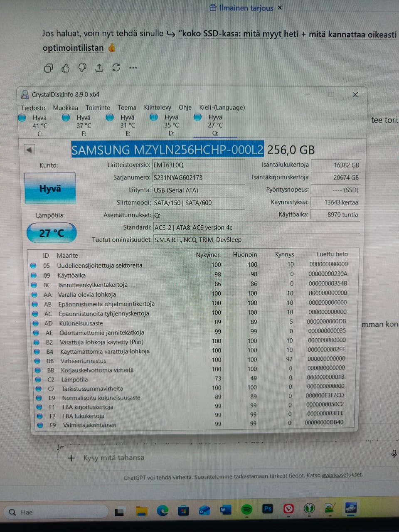Screen dimensions: 399x532
Task: Click the plus attach icon in ChatGPT input
Action: pyautogui.click(x=71, y=458)
